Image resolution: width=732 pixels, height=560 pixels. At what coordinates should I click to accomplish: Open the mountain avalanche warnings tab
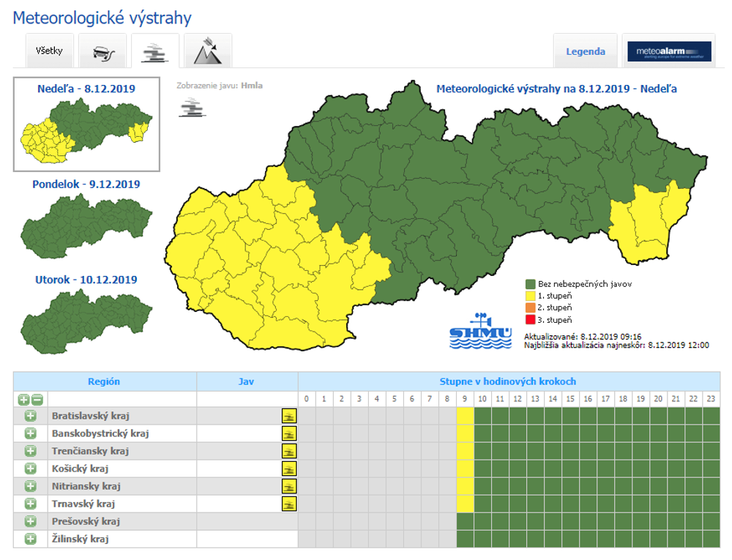click(x=208, y=51)
